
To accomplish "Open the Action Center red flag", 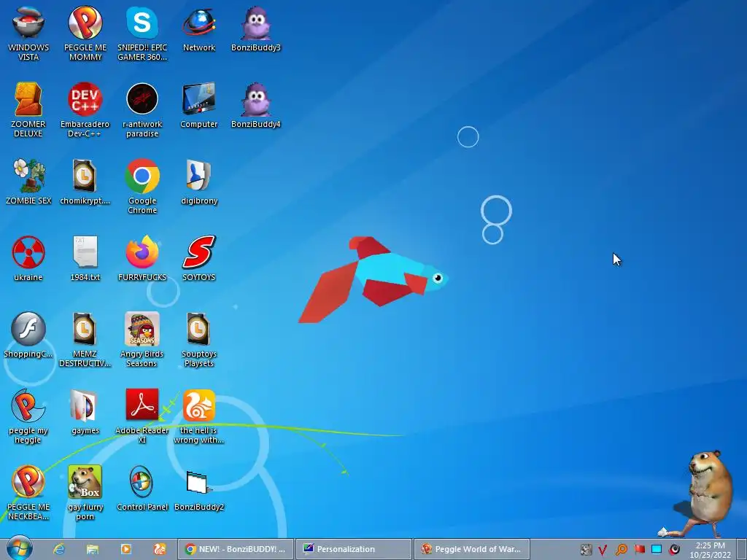I will [x=639, y=550].
